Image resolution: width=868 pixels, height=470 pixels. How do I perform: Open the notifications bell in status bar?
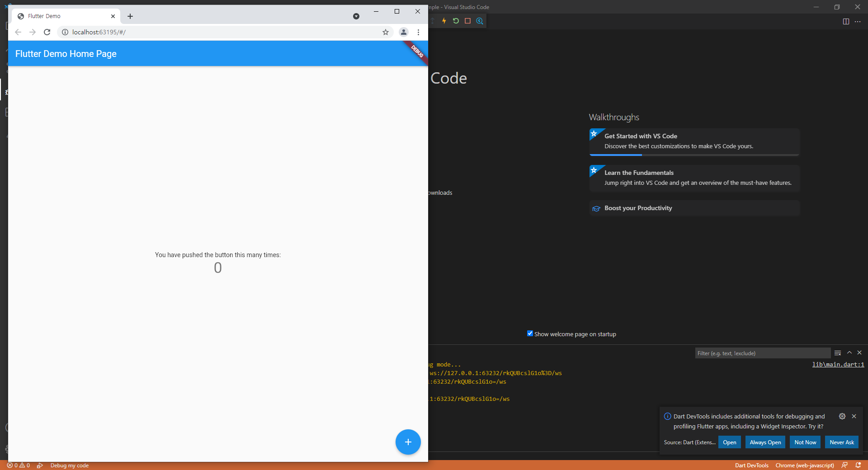pyautogui.click(x=858, y=465)
